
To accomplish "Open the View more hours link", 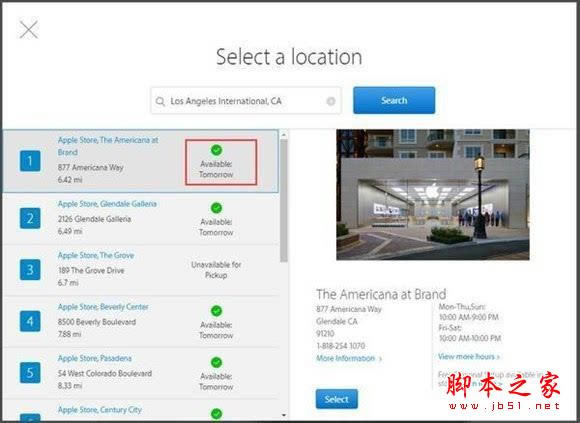I will pyautogui.click(x=469, y=356).
